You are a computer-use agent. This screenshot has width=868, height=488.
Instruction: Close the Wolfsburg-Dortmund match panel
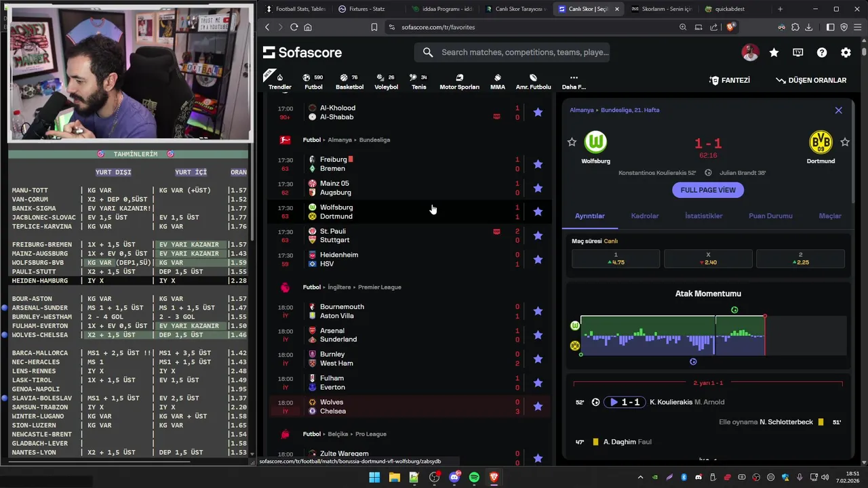[838, 110]
